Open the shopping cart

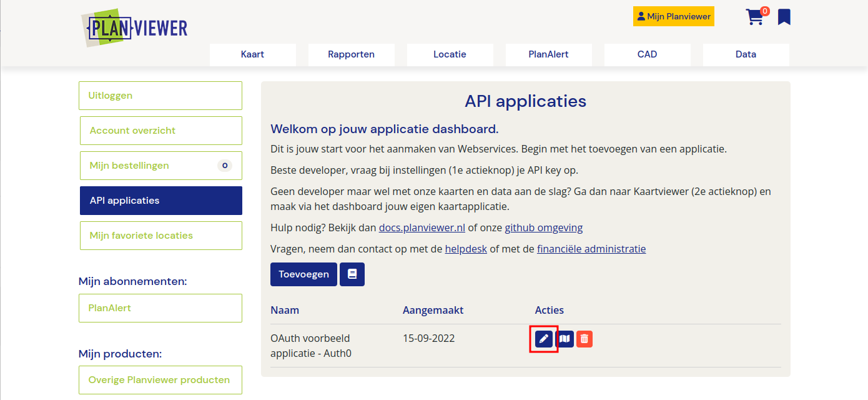755,17
